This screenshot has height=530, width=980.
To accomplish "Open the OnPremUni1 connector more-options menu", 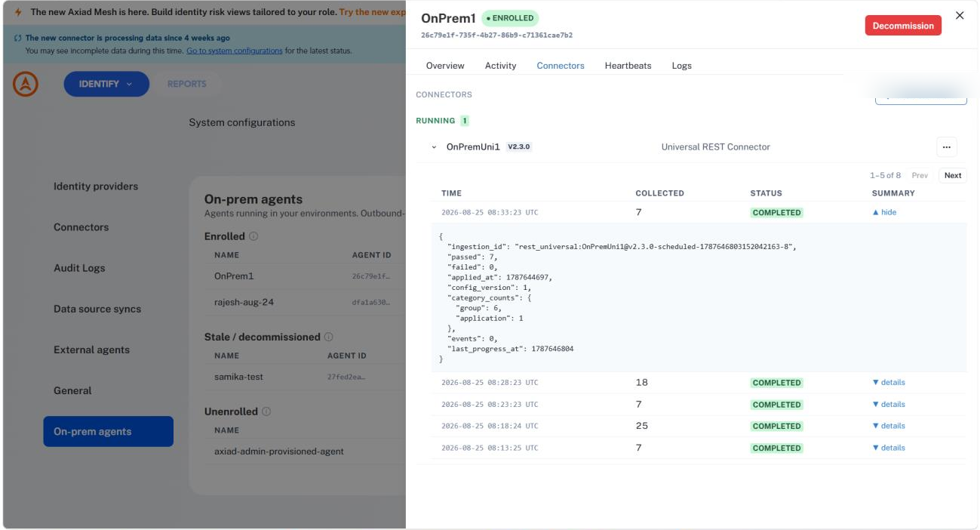I will click(x=946, y=147).
